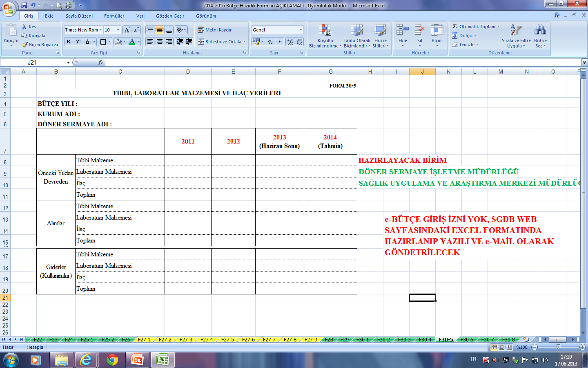Select Biçim Boyacısı format painter
588x368 pixels.
coord(40,45)
